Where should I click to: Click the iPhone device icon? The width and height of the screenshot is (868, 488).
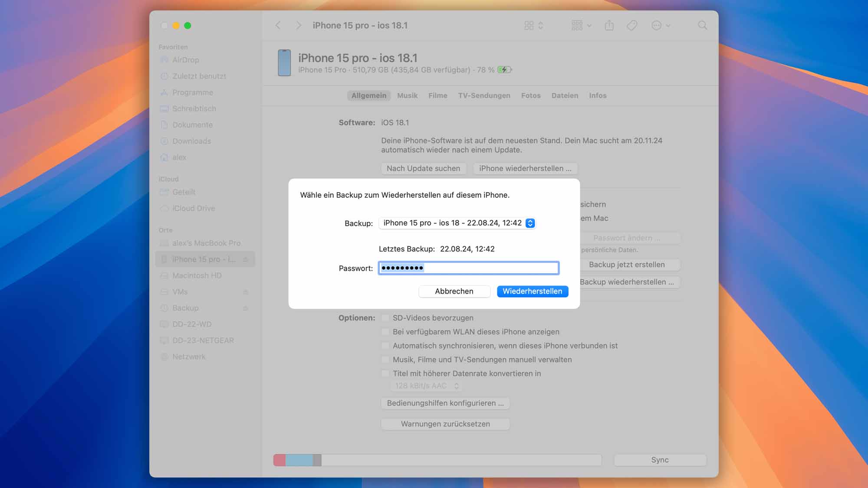[284, 63]
